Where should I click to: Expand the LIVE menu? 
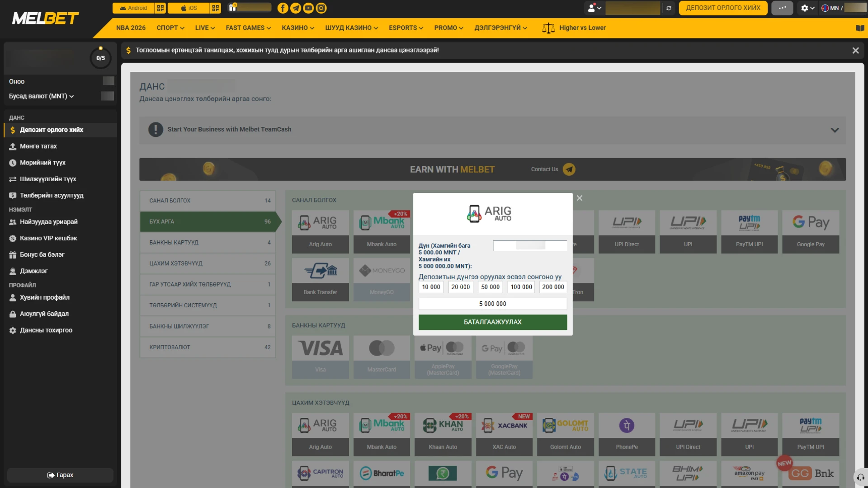[205, 28]
